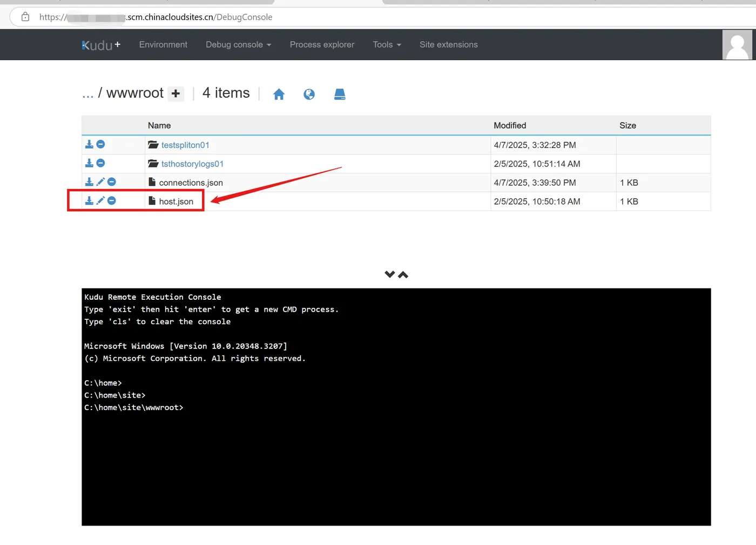Download the connections.json file

pos(89,182)
